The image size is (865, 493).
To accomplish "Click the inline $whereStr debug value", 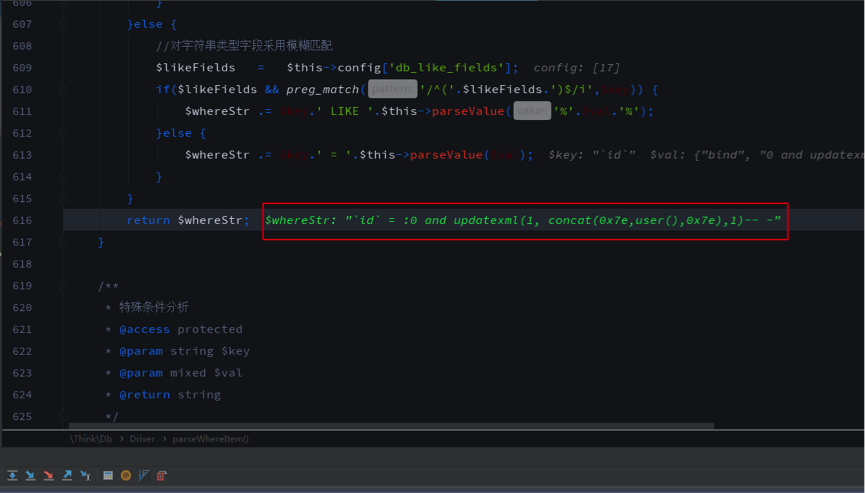I will pyautogui.click(x=522, y=220).
